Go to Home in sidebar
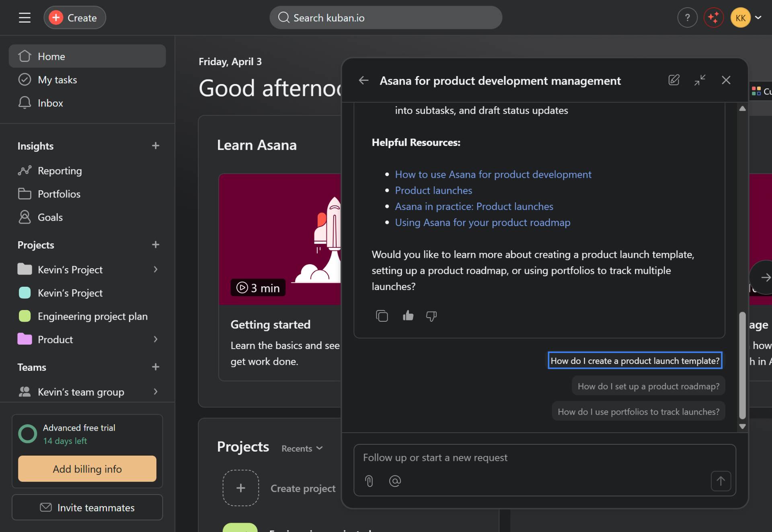772x532 pixels. [x=87, y=56]
